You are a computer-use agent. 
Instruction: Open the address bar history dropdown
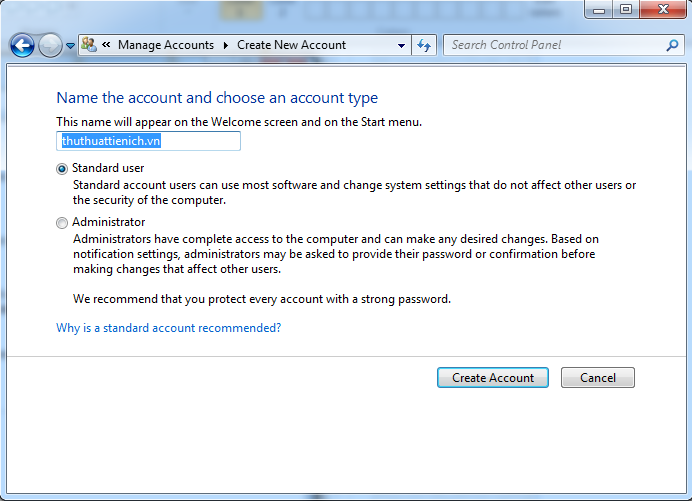tap(401, 45)
